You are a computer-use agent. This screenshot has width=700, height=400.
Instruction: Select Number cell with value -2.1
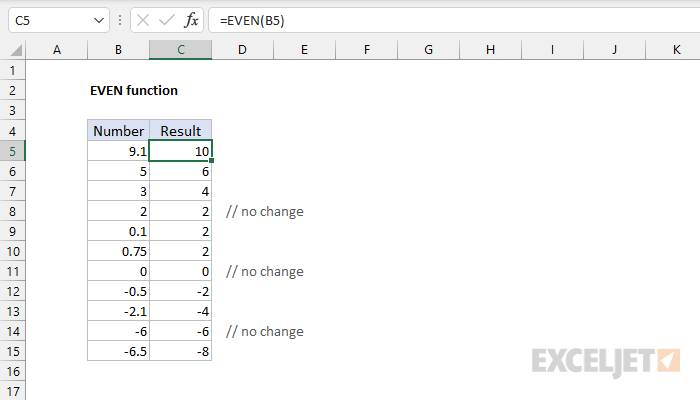coord(118,311)
